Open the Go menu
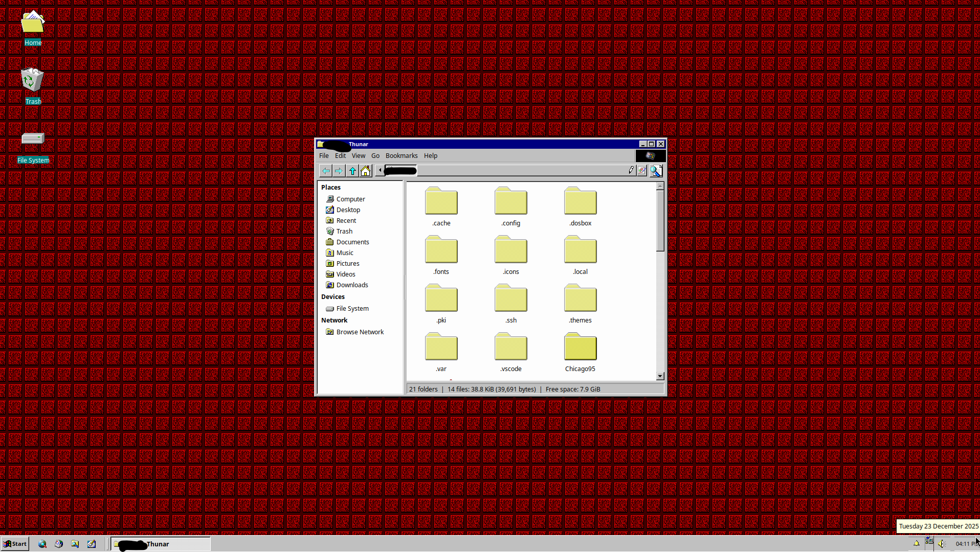This screenshot has width=980, height=552. (x=375, y=156)
